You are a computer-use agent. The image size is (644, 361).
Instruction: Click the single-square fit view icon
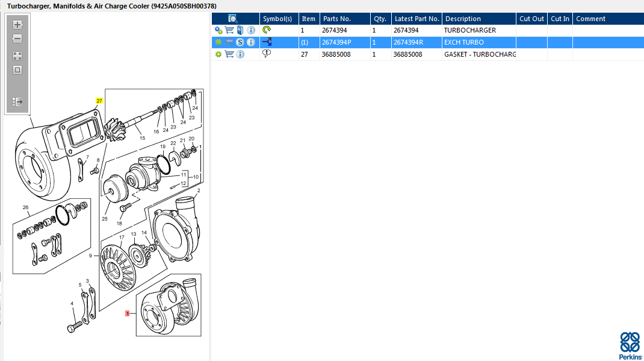point(17,70)
